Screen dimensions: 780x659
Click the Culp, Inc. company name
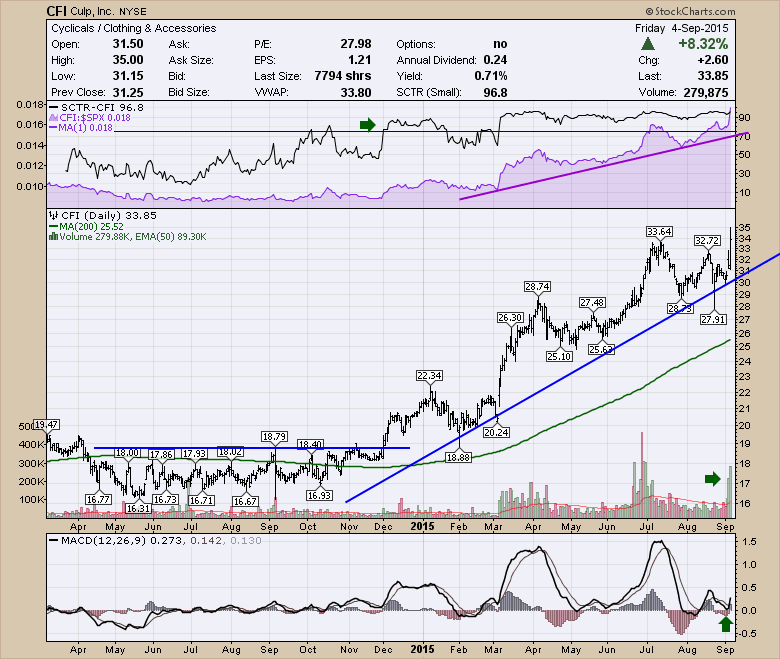point(93,11)
